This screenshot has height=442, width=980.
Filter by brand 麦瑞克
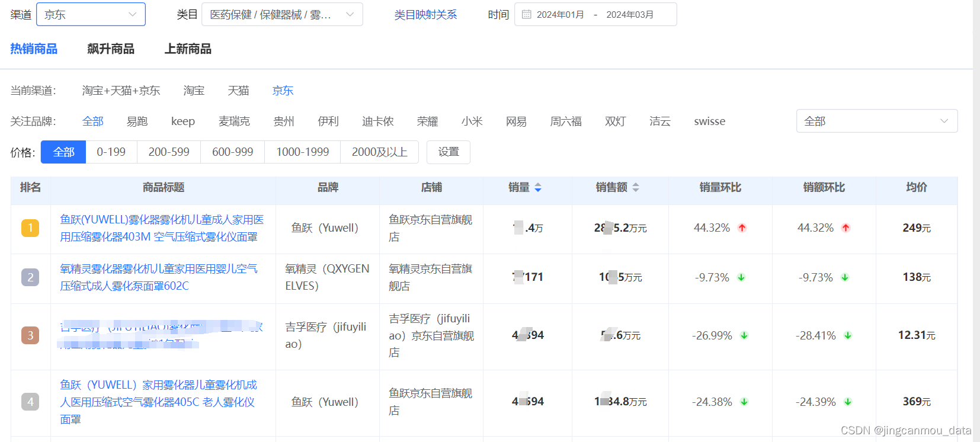point(234,121)
